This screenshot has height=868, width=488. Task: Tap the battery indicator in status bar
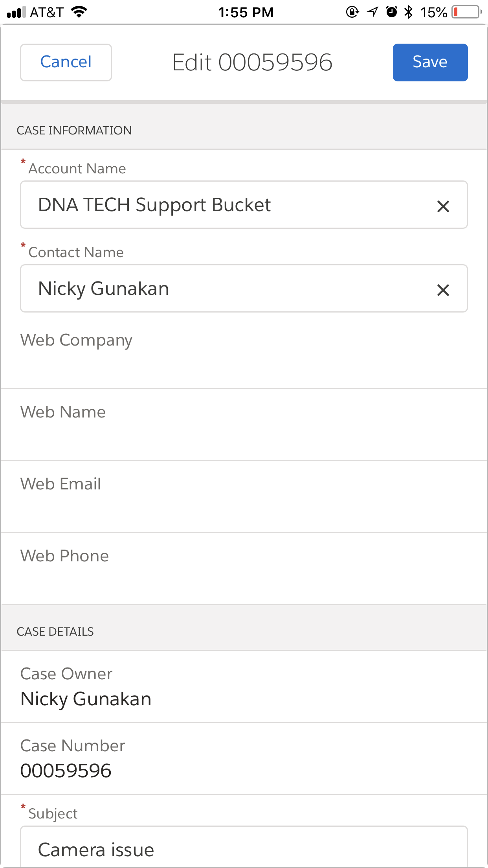pos(466,12)
